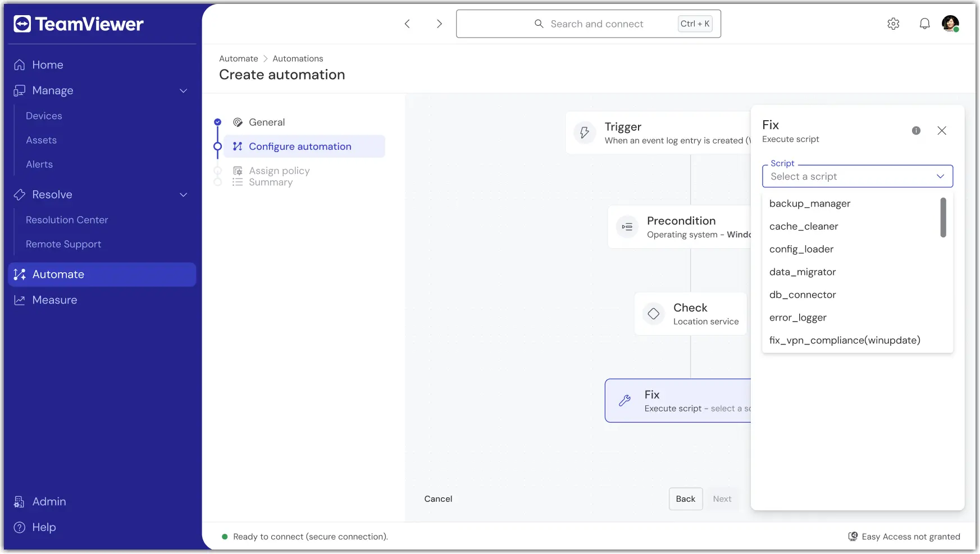Viewport: 980px width, 554px height.
Task: Select the Check Location service node
Action: pyautogui.click(x=691, y=314)
